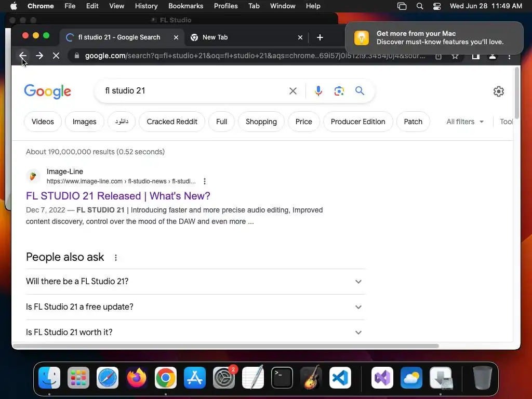The image size is (532, 399).
Task: Open Spotlight search in menu bar
Action: (420, 6)
